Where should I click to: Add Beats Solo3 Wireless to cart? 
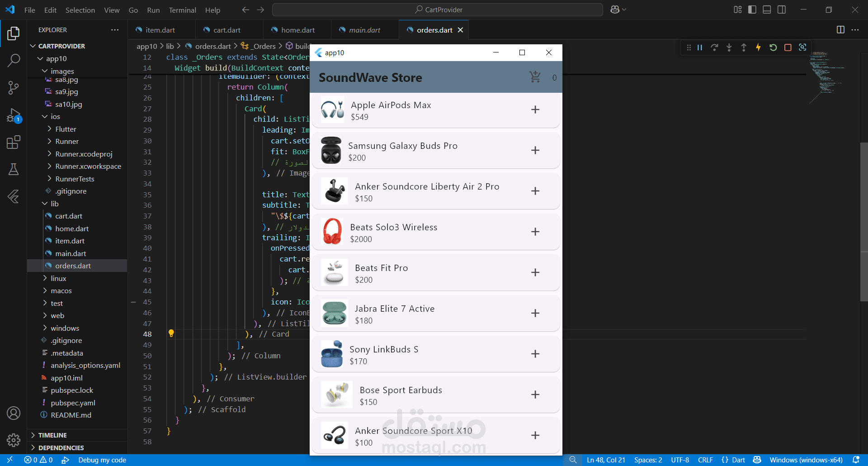(535, 232)
